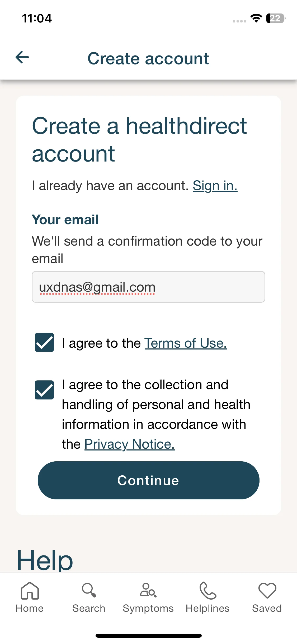
Task: Focus the email input field
Action: pos(148,287)
